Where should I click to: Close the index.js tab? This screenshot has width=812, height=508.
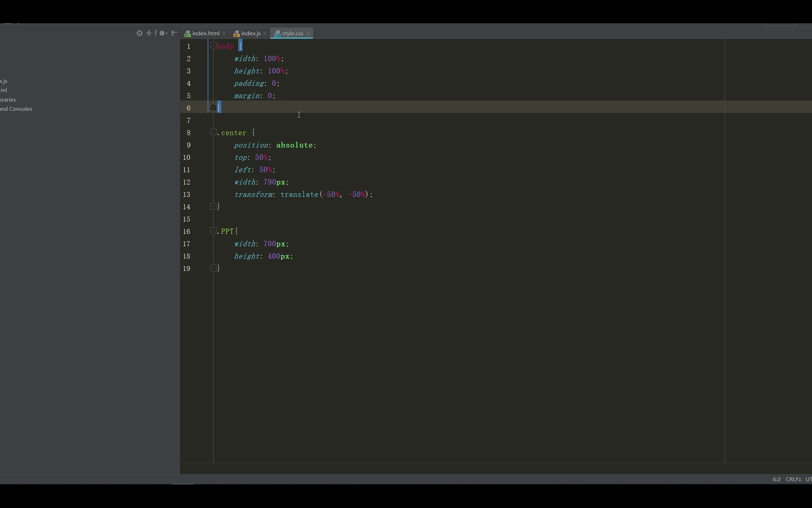click(265, 34)
